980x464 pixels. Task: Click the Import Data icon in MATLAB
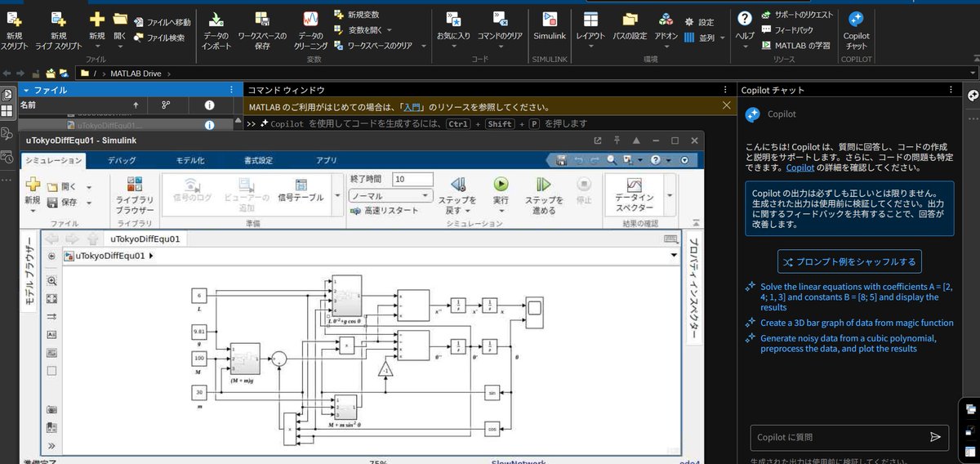point(216,19)
